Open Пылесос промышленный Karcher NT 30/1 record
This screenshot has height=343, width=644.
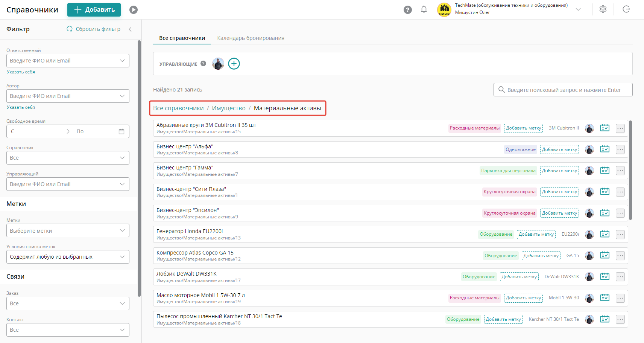click(x=219, y=316)
